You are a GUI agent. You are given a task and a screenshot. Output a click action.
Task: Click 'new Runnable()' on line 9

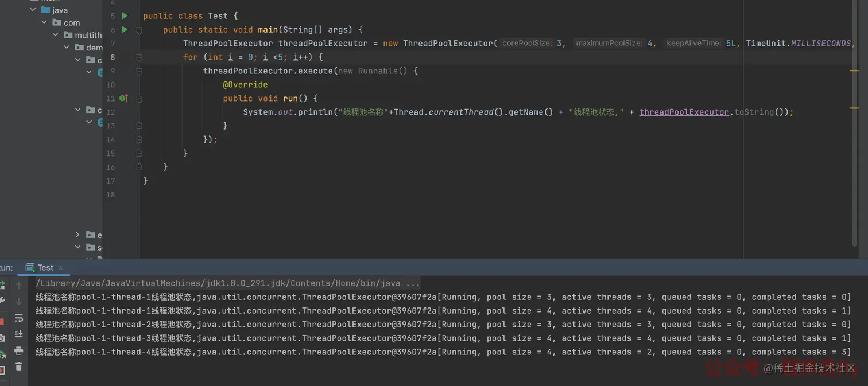(373, 71)
